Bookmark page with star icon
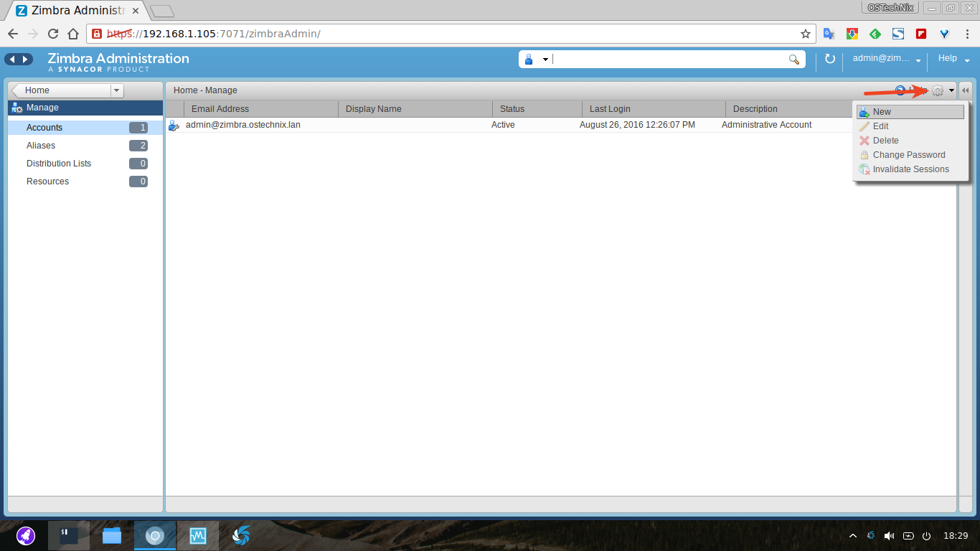Screen dimensions: 980x551 806,34
